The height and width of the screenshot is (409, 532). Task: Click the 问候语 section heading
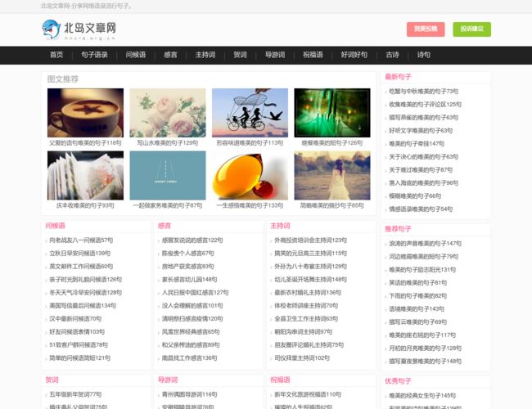tap(56, 226)
